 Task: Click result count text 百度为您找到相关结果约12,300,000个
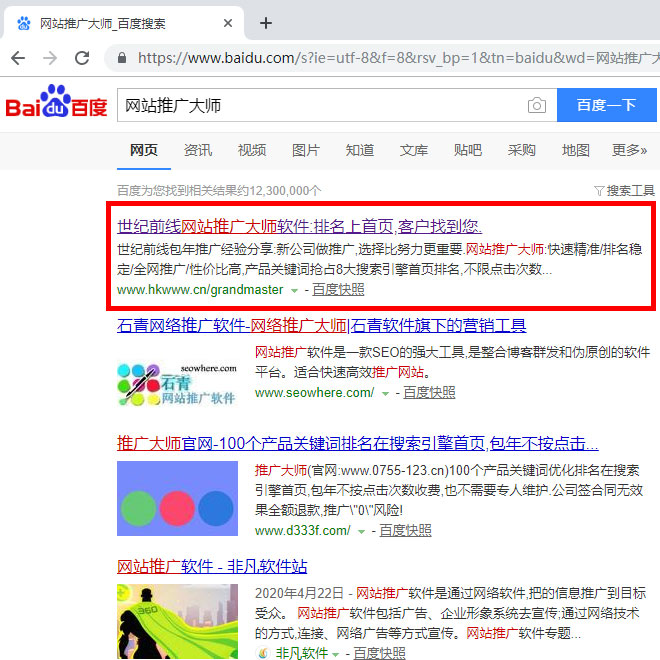[x=219, y=191]
